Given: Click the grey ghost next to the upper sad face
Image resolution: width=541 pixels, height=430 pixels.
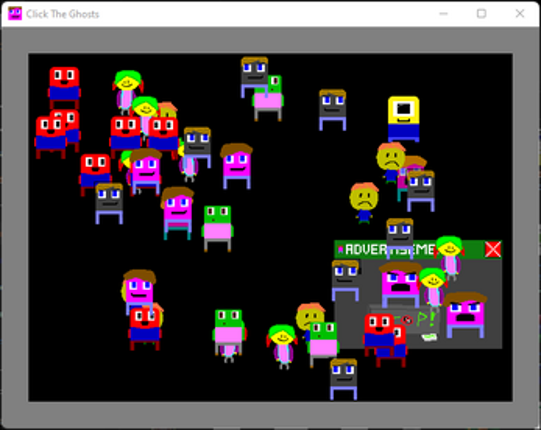Looking at the screenshot, I should 421,190.
